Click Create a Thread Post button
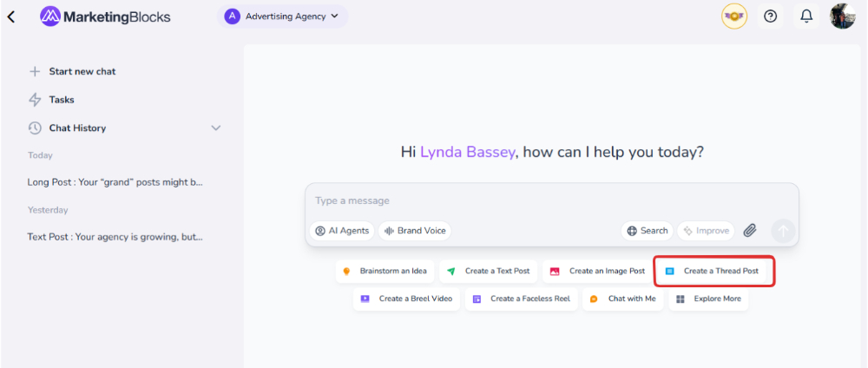Image resolution: width=868 pixels, height=368 pixels. [x=713, y=271]
